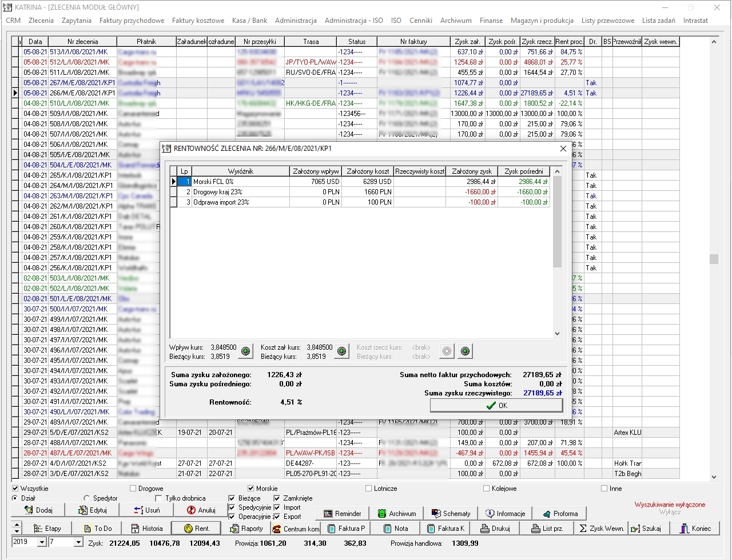Open the Historia history view
Viewport: 732px width, 560px height.
pos(147,528)
